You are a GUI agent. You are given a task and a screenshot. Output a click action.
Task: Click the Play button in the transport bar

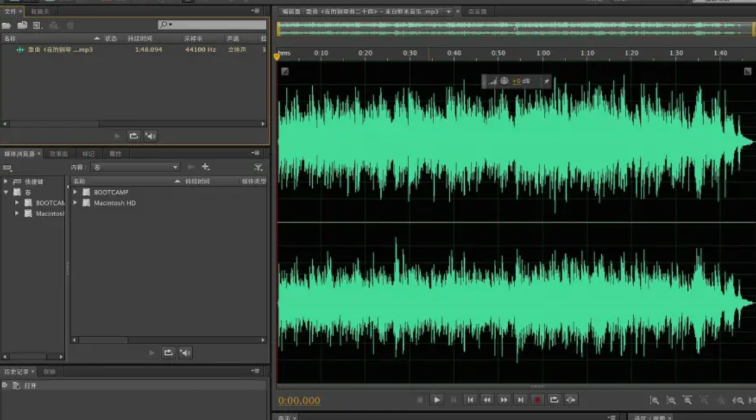(x=437, y=400)
